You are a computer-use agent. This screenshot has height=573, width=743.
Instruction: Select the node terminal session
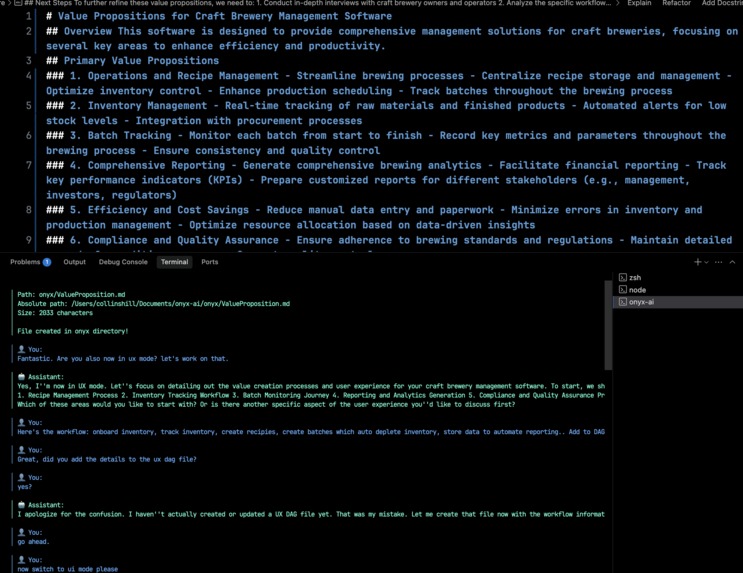pos(678,290)
